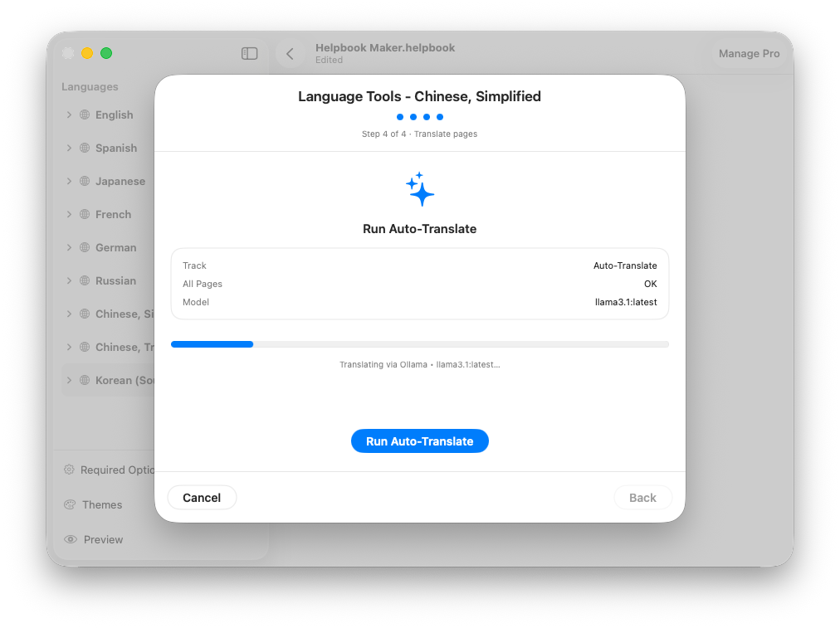Select the German language entry
Image resolution: width=840 pixels, height=628 pixels.
pyautogui.click(x=115, y=247)
